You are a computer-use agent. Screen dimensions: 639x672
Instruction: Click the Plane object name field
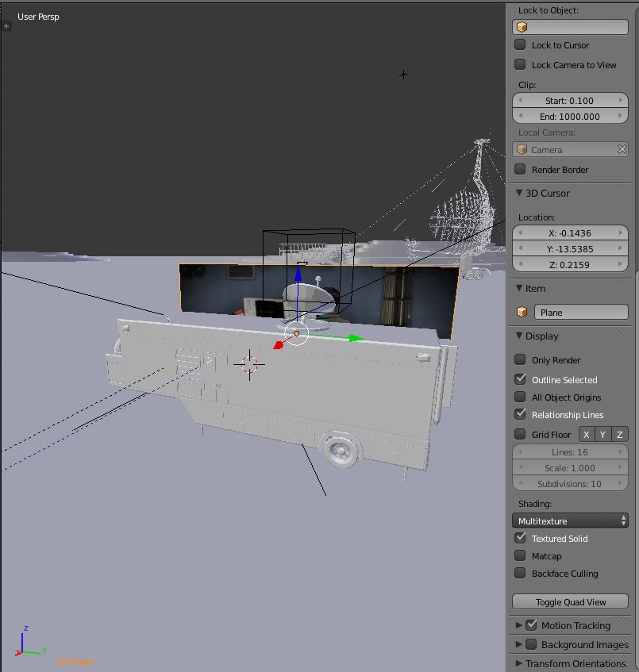(581, 312)
